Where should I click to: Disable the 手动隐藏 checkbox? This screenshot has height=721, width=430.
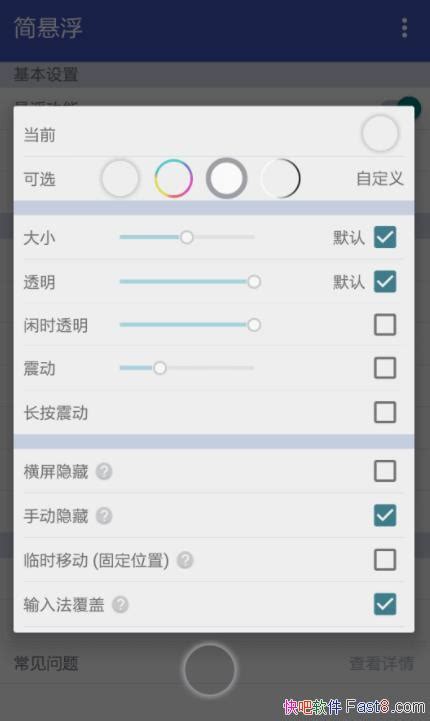click(385, 515)
